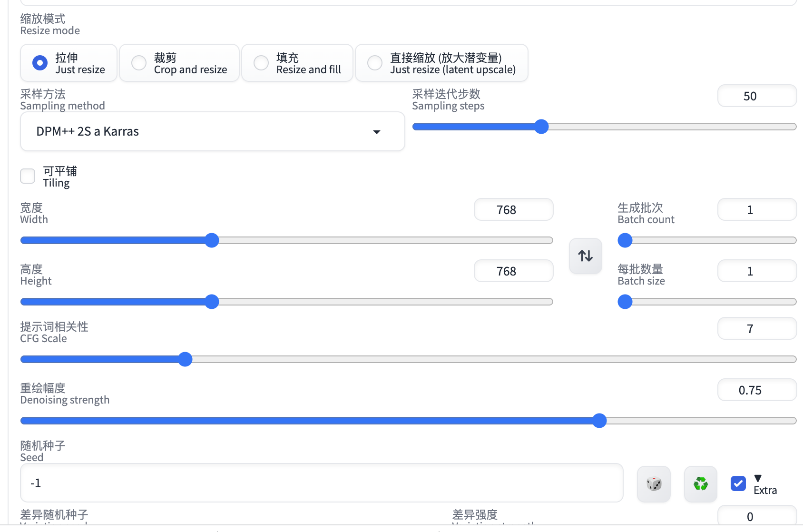Focus the Seed input field
The height and width of the screenshot is (532, 803).
(x=322, y=483)
